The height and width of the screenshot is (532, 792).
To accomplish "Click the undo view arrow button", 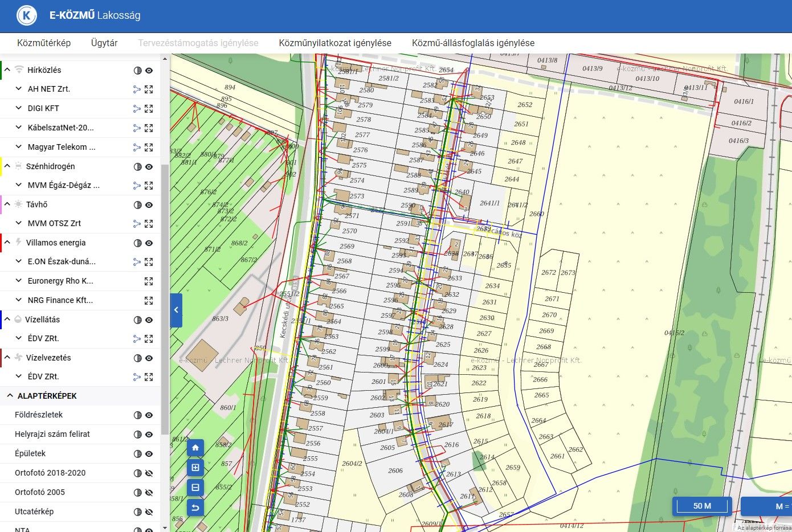I will (195, 507).
